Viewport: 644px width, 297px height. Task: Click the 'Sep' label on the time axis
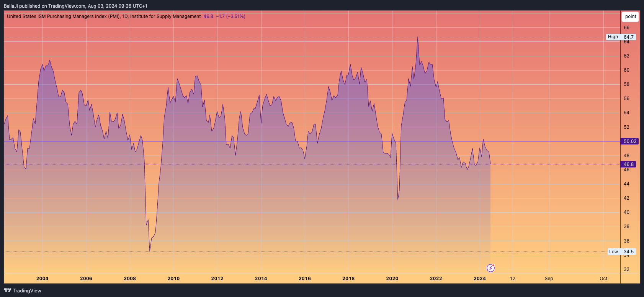549,279
